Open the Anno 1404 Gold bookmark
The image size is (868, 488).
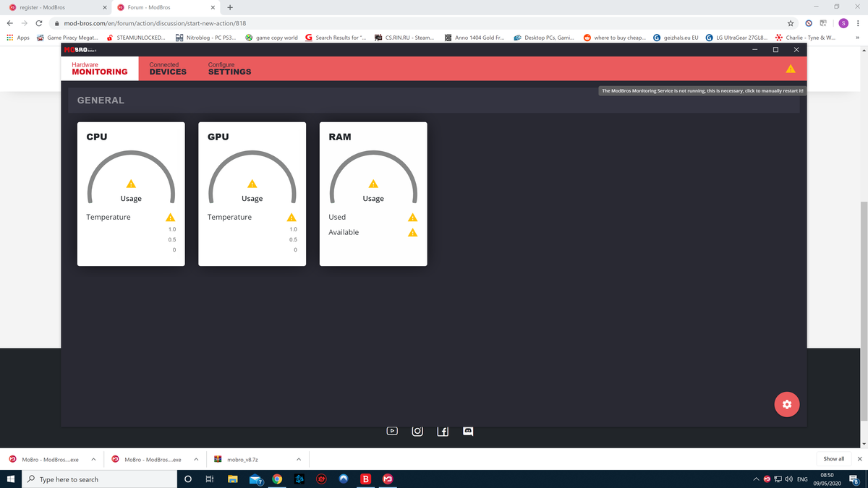tap(475, 38)
